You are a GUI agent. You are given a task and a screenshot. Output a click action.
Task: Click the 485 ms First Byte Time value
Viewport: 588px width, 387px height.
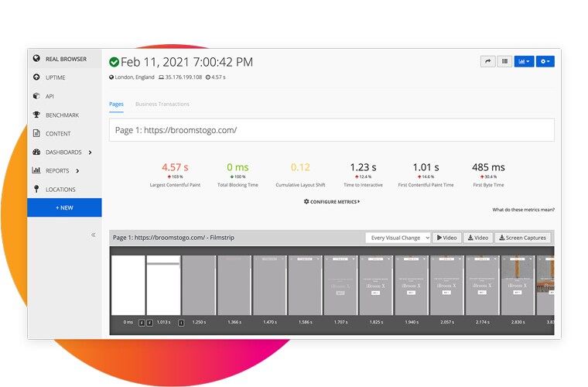click(x=488, y=167)
